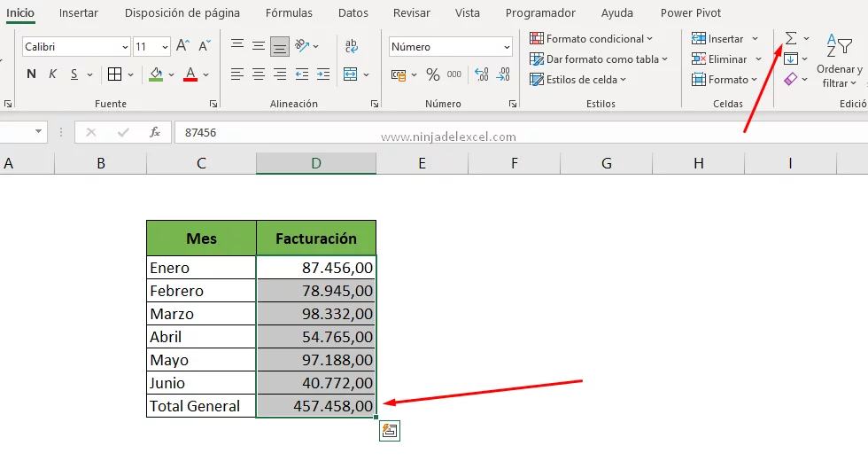
Task: Click the insert function fx icon
Action: (154, 132)
